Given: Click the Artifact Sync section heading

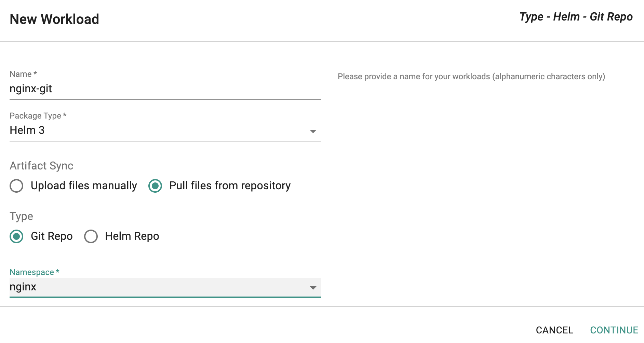Looking at the screenshot, I should [41, 166].
